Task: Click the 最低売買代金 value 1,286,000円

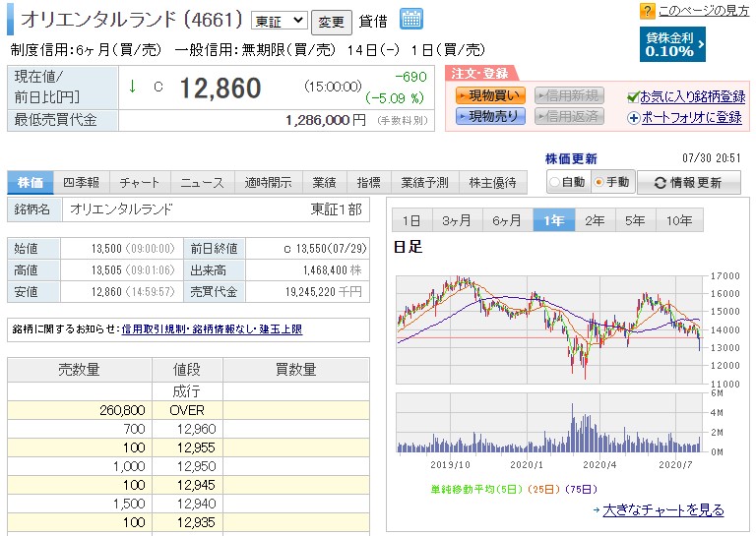Action: click(326, 120)
